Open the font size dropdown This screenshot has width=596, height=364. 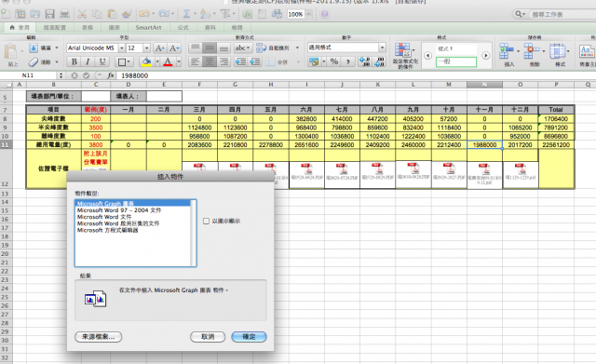click(147, 47)
